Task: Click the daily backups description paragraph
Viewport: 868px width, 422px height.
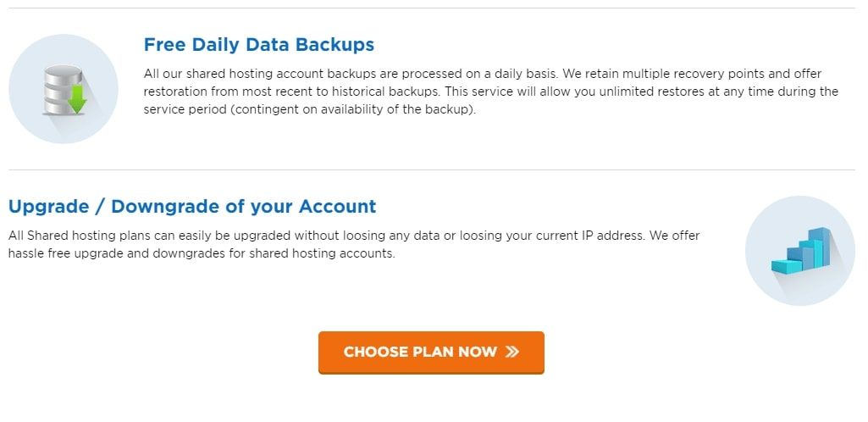Action: click(491, 92)
